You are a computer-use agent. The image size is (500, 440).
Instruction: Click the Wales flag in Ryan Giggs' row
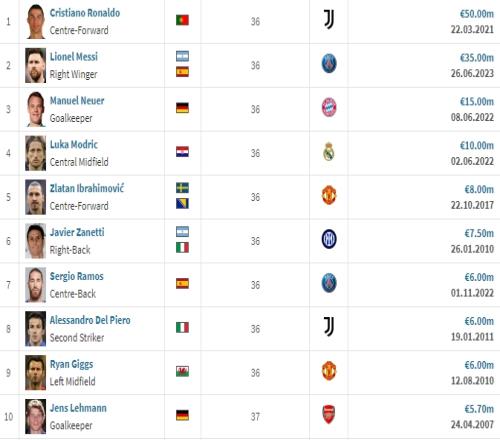point(182,371)
